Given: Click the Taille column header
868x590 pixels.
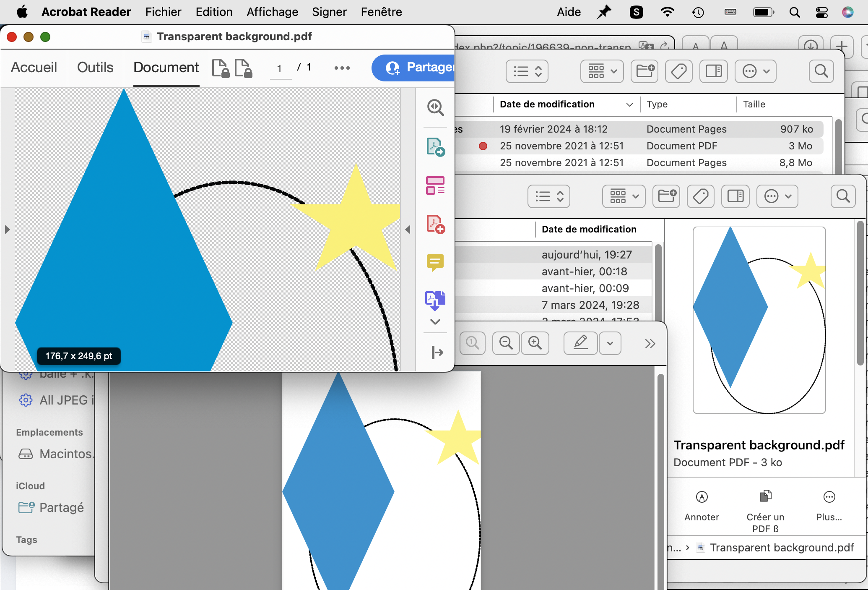Looking at the screenshot, I should pos(754,104).
